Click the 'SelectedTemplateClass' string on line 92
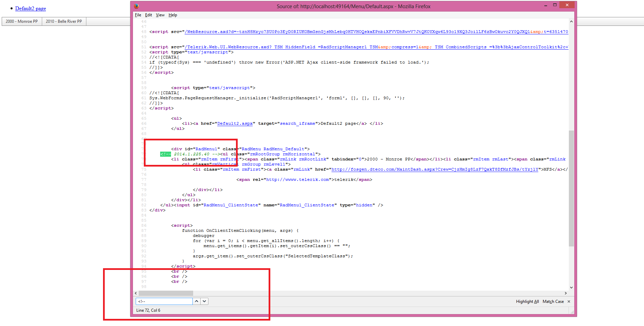Viewport: 644px width, 326px height. (317, 256)
